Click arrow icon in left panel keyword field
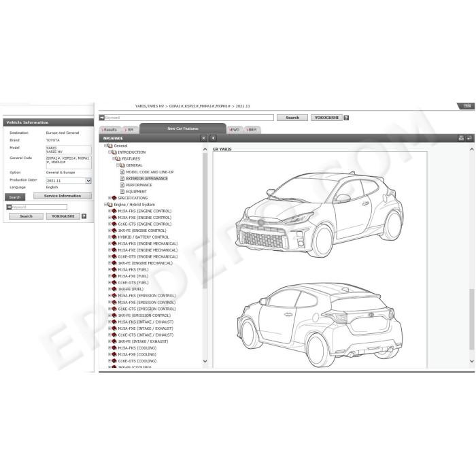 pos(9,207)
